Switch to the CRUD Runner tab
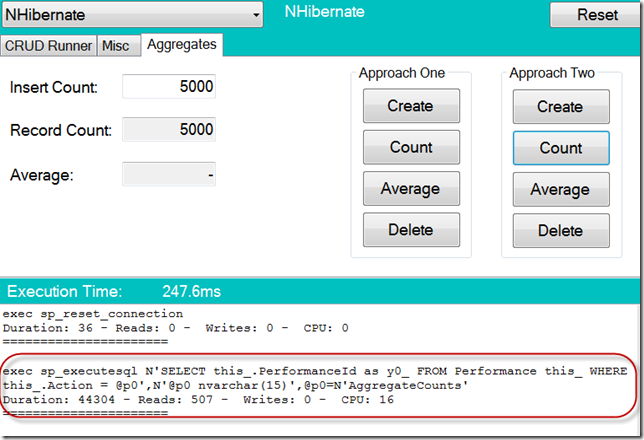Image resolution: width=644 pixels, height=440 pixels. (x=48, y=46)
